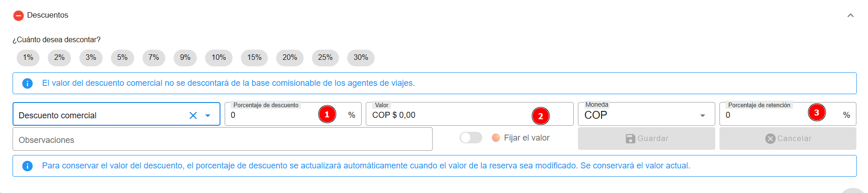Apply the 30% discount chip
This screenshot has width=868, height=193.
coord(361,58)
